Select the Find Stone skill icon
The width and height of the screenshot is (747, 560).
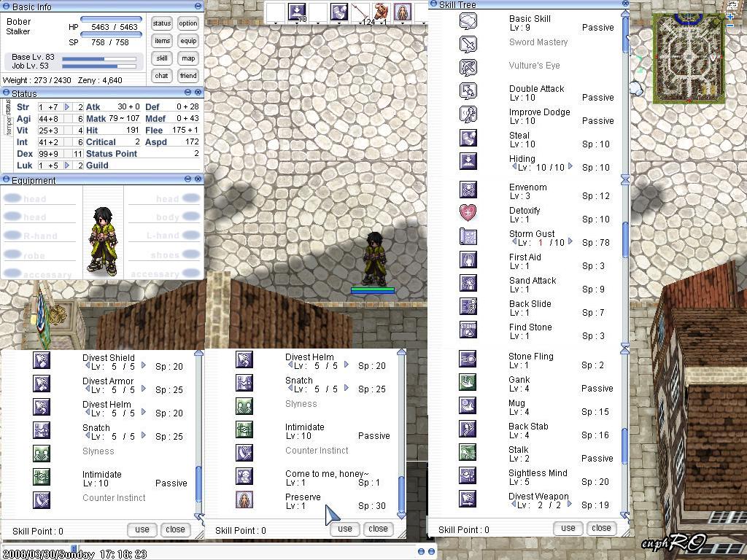[468, 330]
